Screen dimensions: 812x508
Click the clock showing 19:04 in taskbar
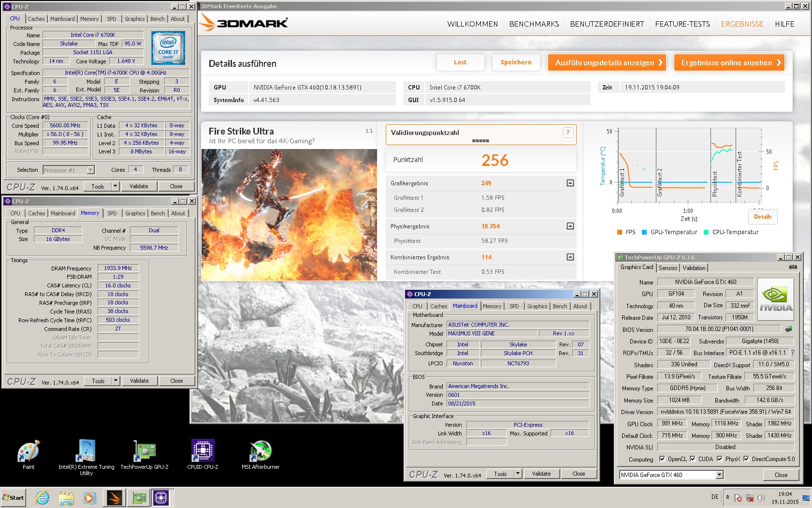785,498
